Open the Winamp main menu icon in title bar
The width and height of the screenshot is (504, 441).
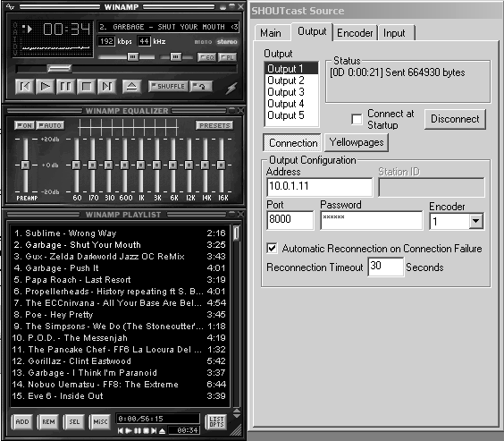pyautogui.click(x=10, y=6)
